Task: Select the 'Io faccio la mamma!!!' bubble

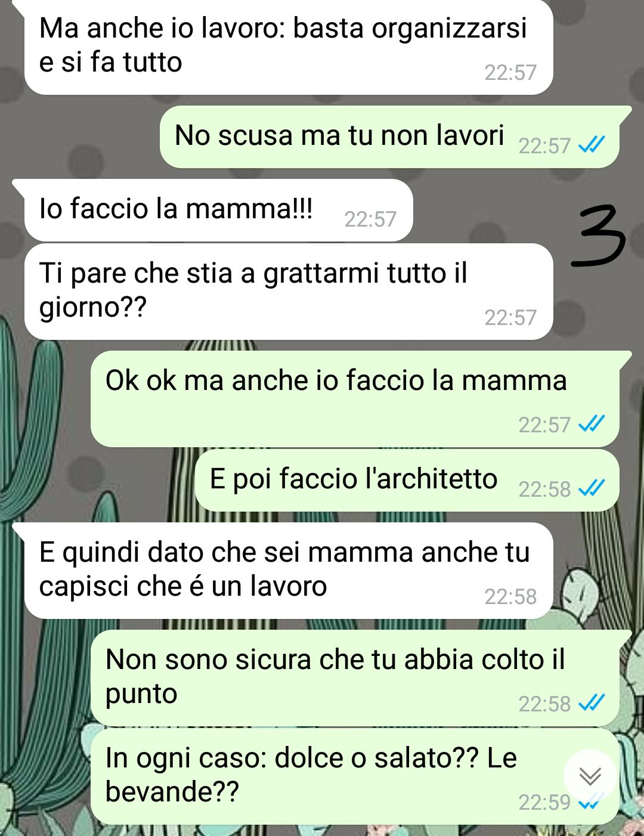Action: [218, 210]
